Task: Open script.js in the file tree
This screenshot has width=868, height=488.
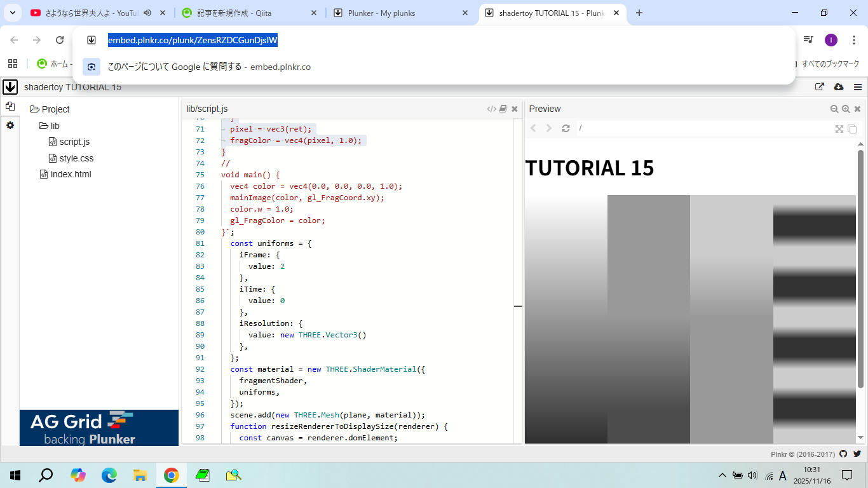Action: coord(69,142)
